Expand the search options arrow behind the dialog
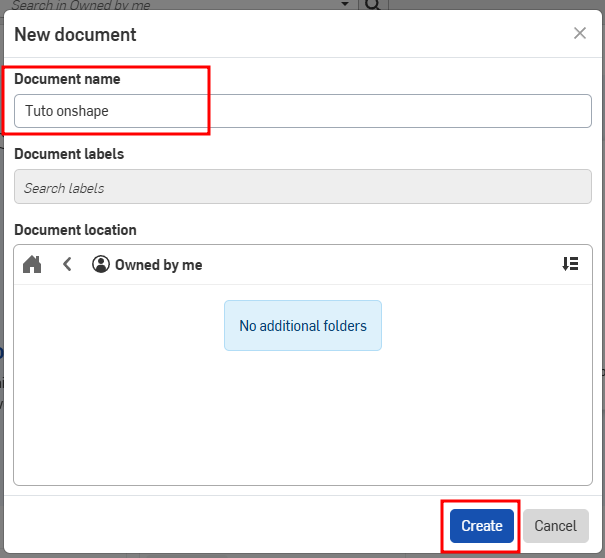Viewport: 605px width, 558px height. (x=345, y=5)
